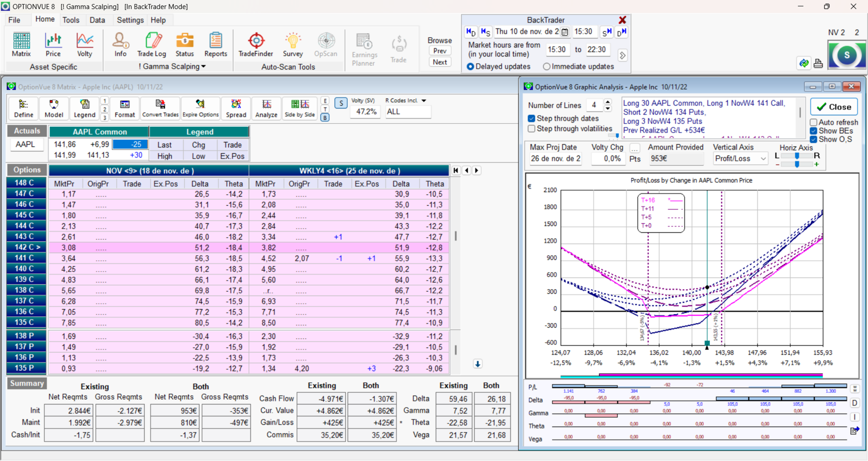Toggle the B button in Matrix toolbar
This screenshot has width=868, height=461.
click(x=325, y=117)
